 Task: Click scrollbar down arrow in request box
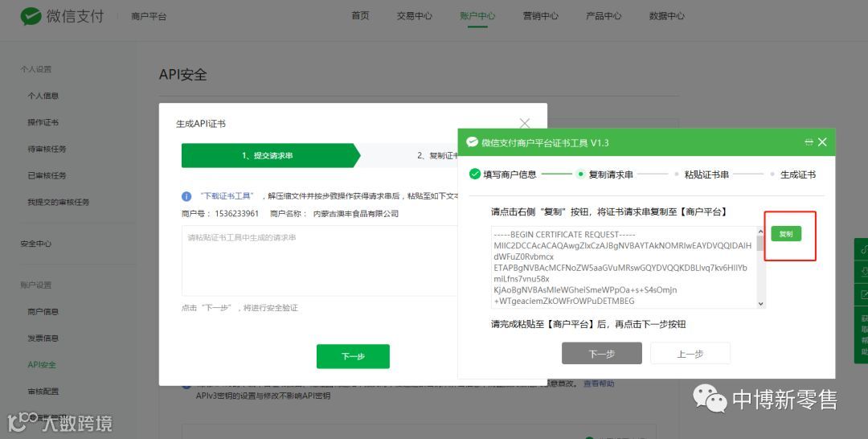[760, 303]
